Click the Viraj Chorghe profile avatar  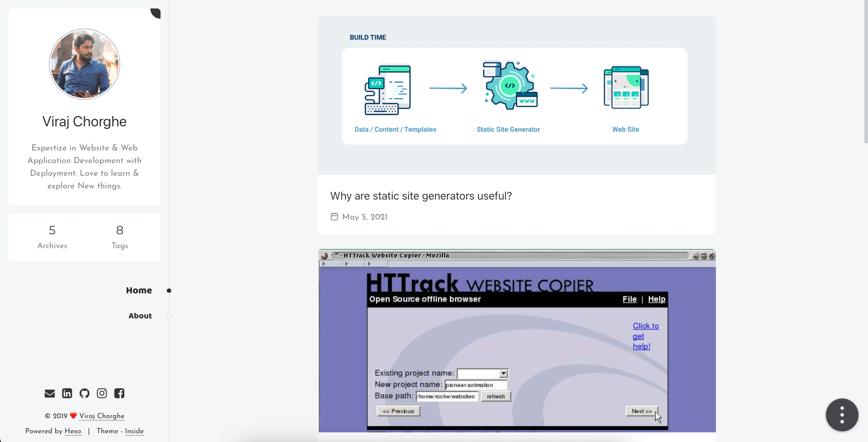tap(84, 64)
